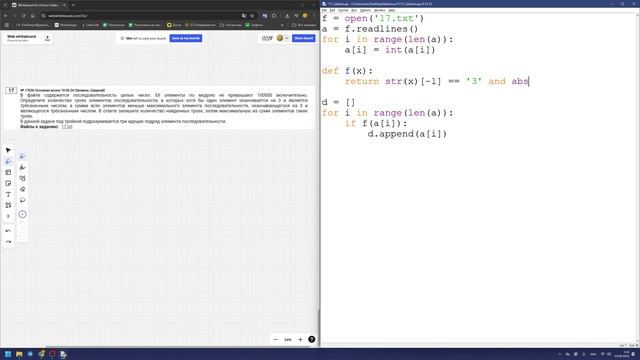Select the frame/table tool on whiteboard
The width and height of the screenshot is (640, 360).
click(x=8, y=173)
